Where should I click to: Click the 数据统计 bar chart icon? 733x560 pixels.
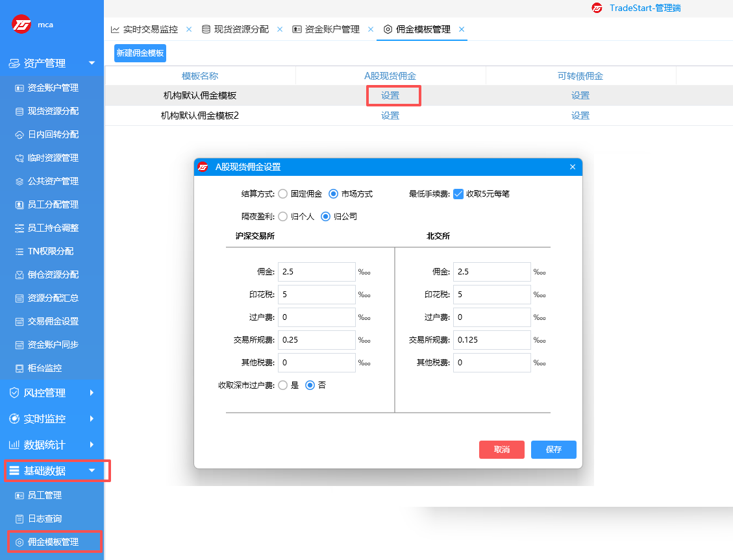pos(14,444)
